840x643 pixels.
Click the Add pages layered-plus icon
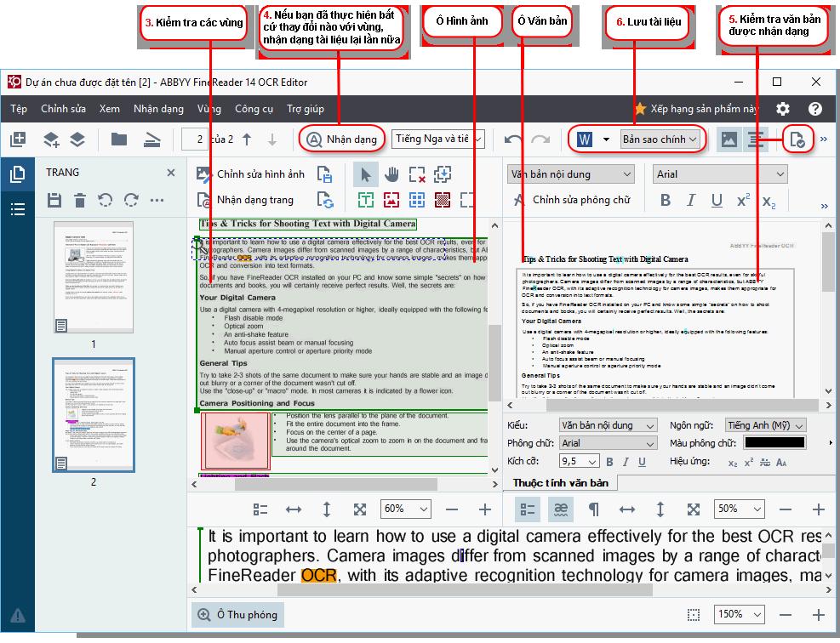pyautogui.click(x=51, y=139)
